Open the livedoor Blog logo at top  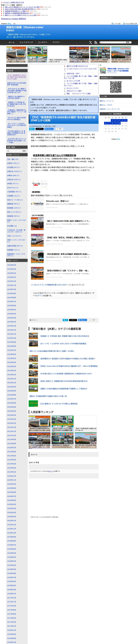(x=6, y=24)
